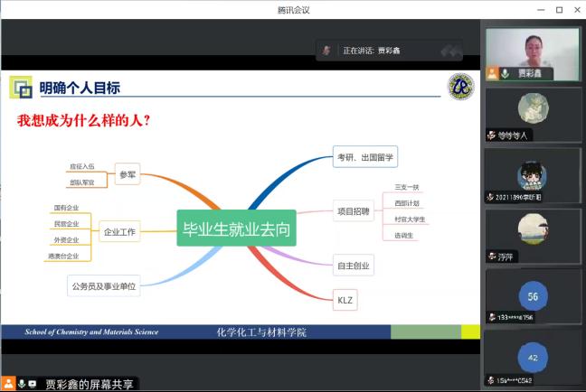Click the mic icon next to 2021189 participant
The height and width of the screenshot is (392, 586).
[x=491, y=195]
